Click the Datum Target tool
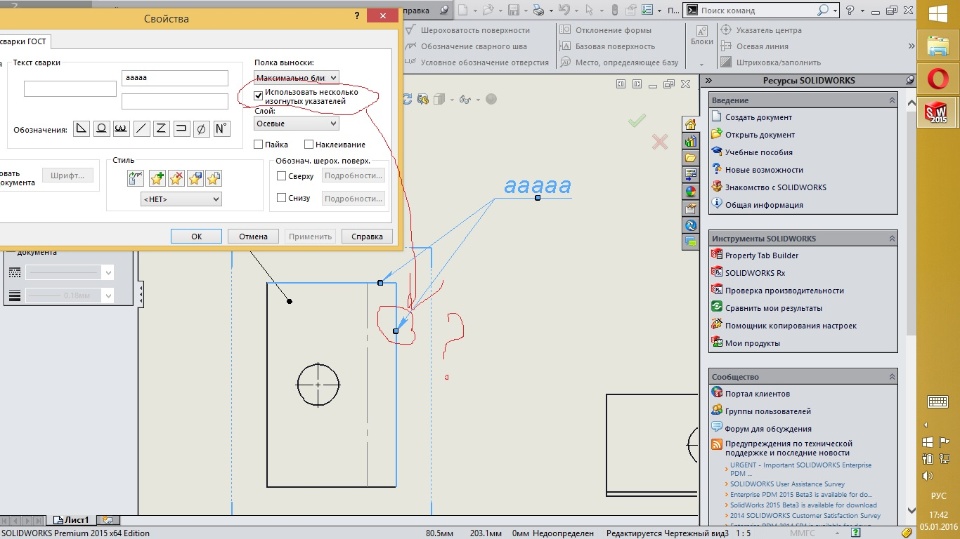Viewport: 960px width, 539px height. pos(619,62)
